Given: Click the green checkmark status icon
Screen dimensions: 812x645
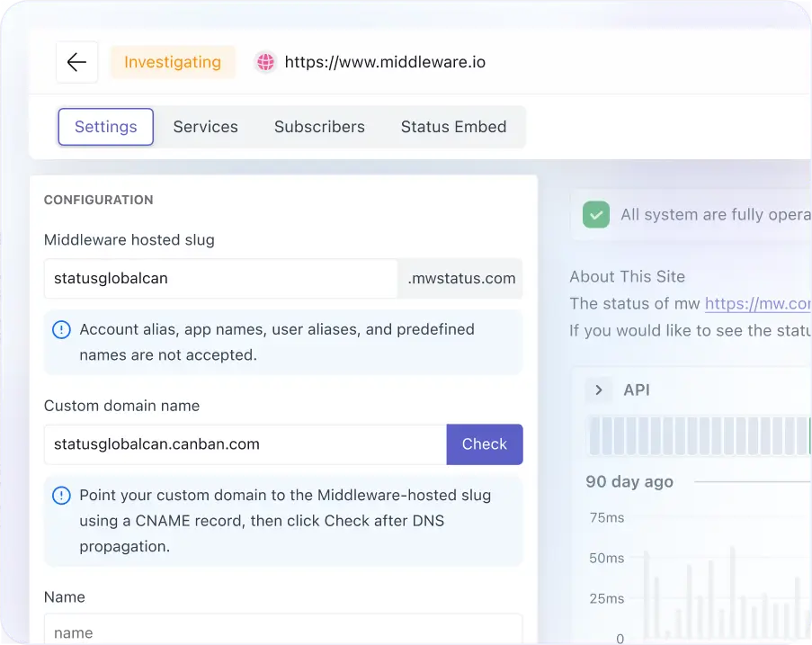Looking at the screenshot, I should point(595,214).
